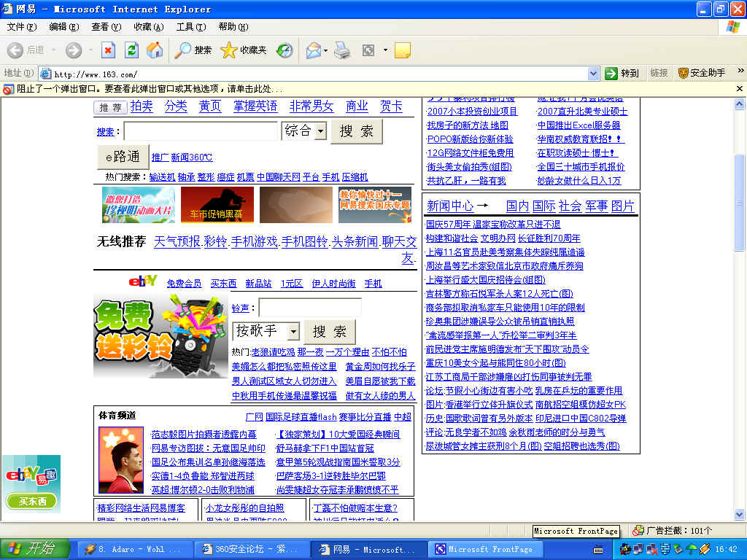This screenshot has height=560, width=747.
Task: Go to the Home page icon
Action: 155,50
